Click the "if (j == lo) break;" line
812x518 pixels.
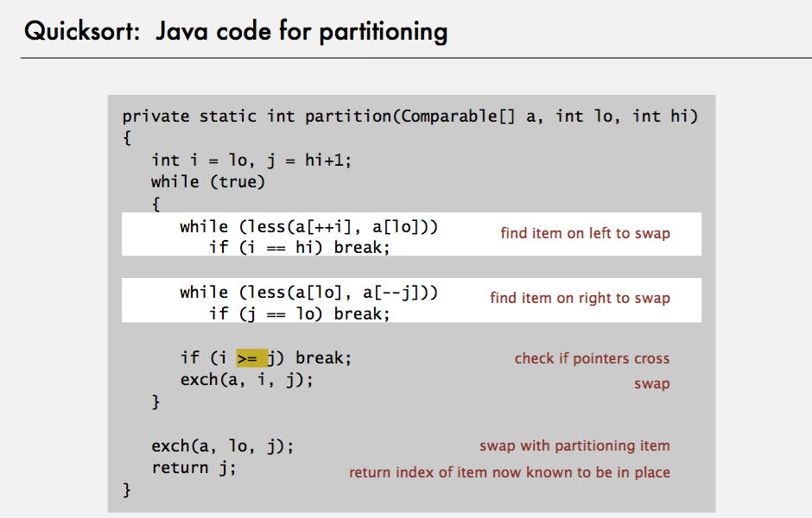[300, 313]
